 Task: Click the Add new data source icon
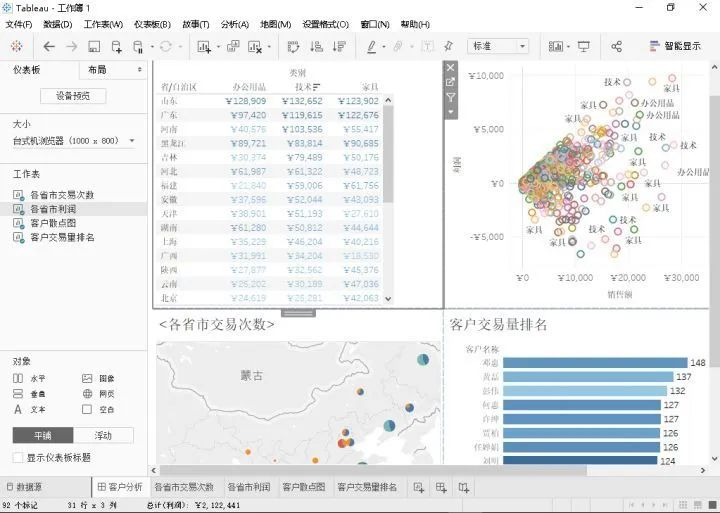[117, 46]
